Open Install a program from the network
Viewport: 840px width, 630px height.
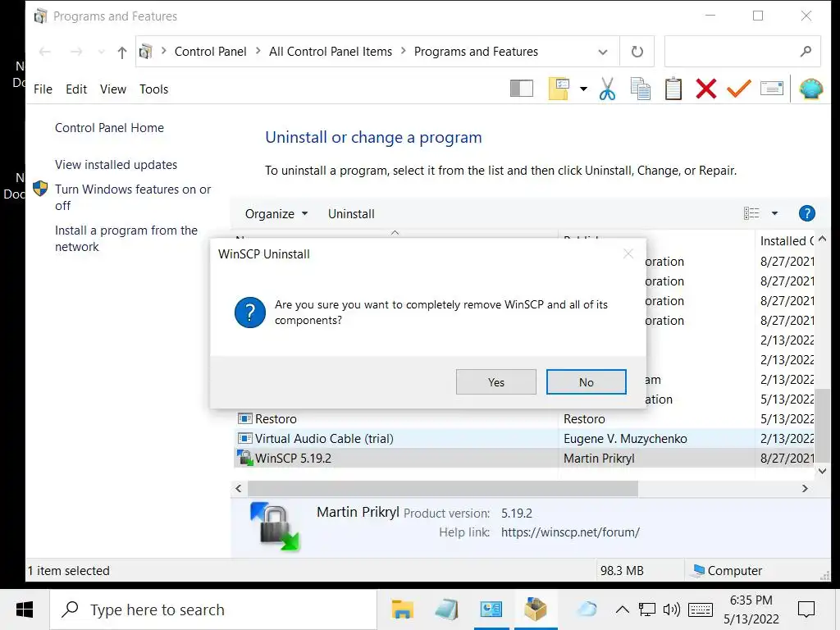(126, 239)
